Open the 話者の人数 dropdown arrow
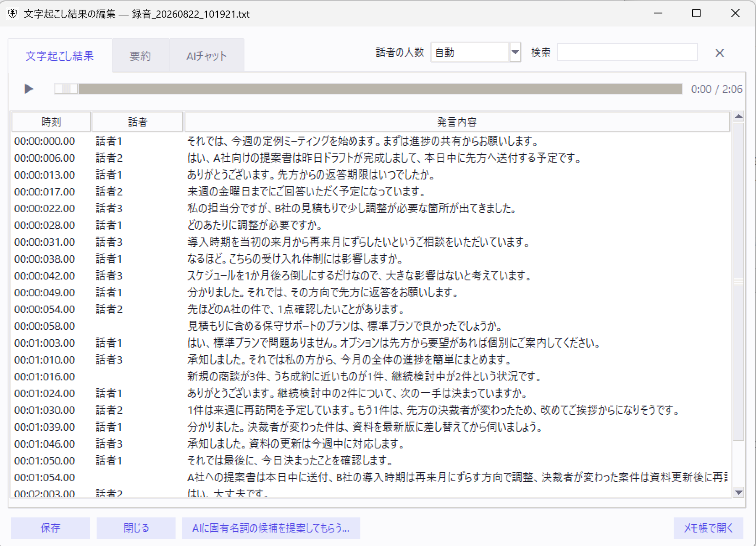This screenshot has height=546, width=756. pyautogui.click(x=515, y=53)
